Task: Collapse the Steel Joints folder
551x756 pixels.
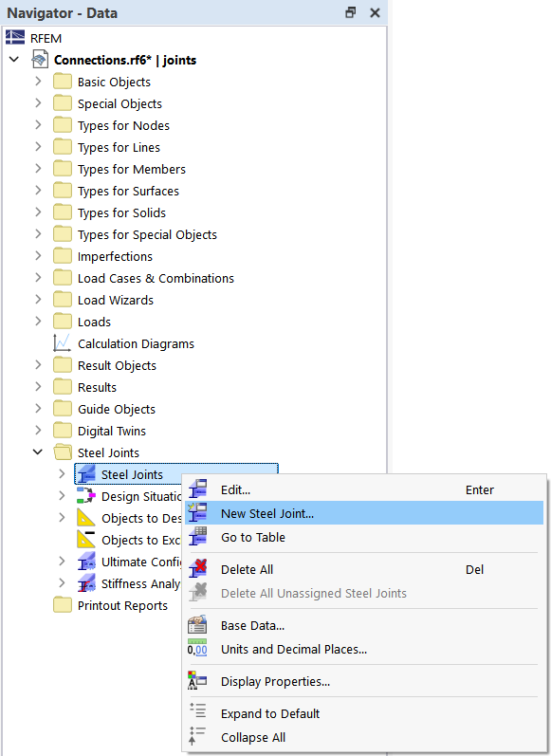Action: click(x=38, y=452)
